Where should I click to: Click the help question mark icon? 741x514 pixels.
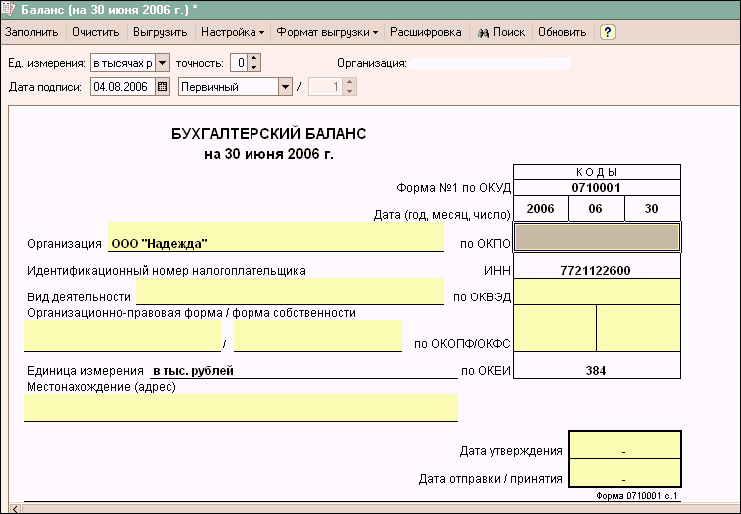pos(607,32)
